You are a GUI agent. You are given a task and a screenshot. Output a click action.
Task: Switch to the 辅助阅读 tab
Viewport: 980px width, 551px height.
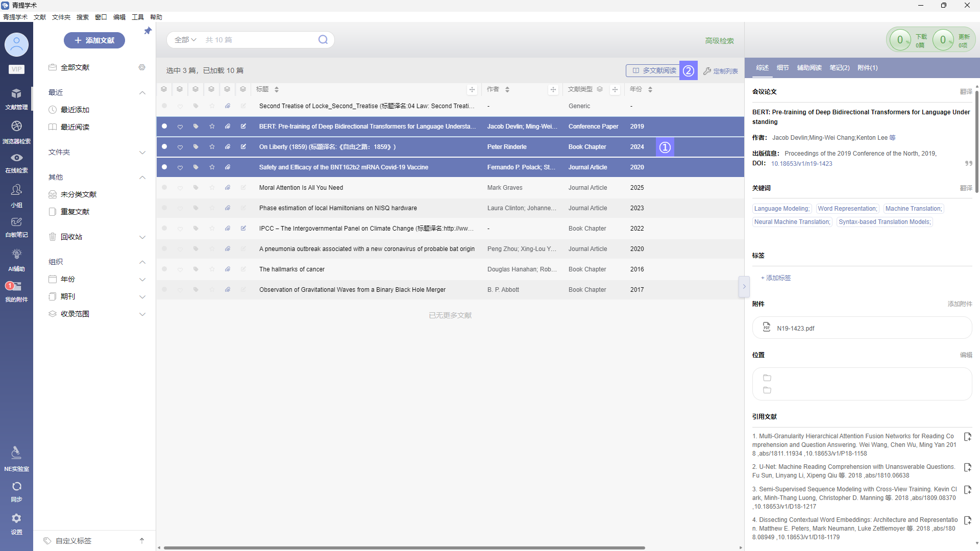[809, 68]
